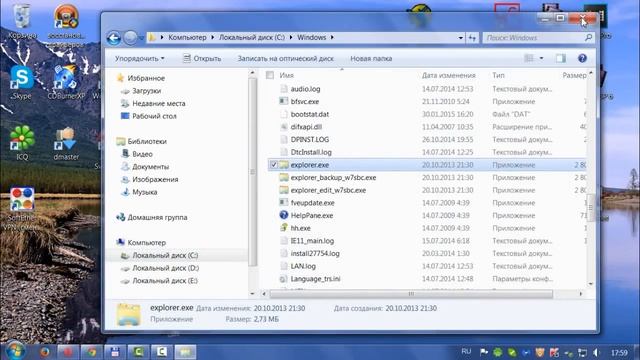
Task: Open the Видео library
Action: (142, 154)
